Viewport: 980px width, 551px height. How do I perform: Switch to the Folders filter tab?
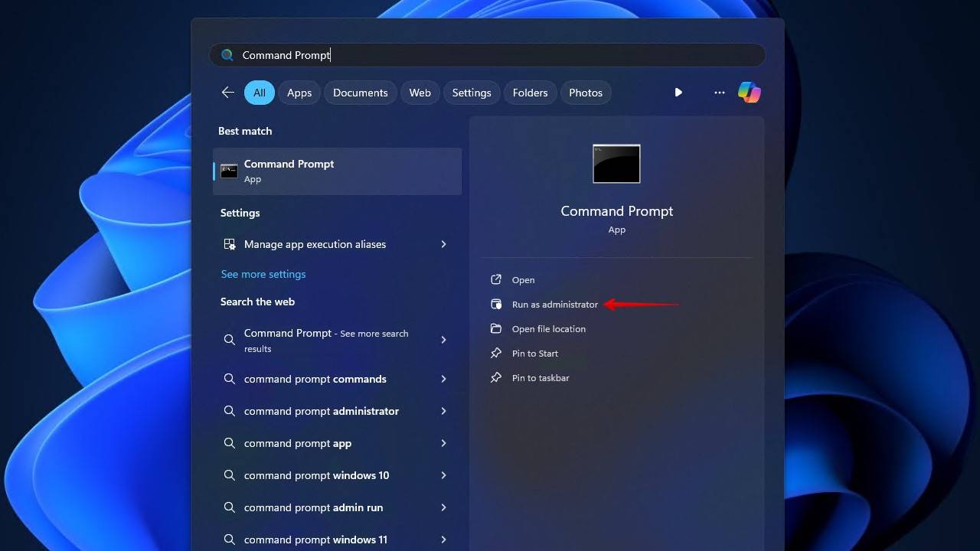(x=531, y=93)
